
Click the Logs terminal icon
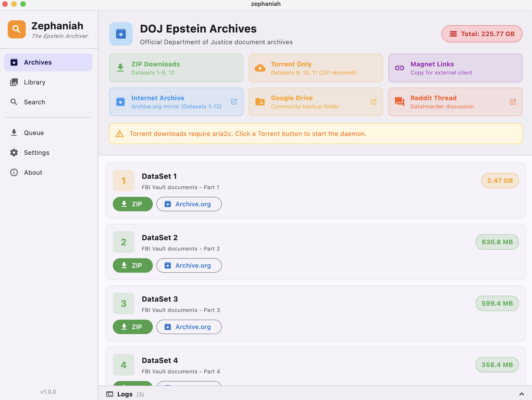click(x=110, y=394)
